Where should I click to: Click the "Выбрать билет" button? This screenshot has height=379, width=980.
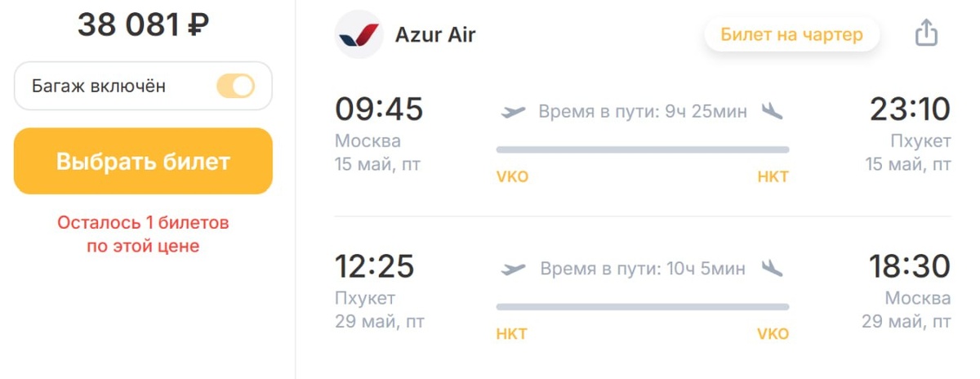(143, 161)
